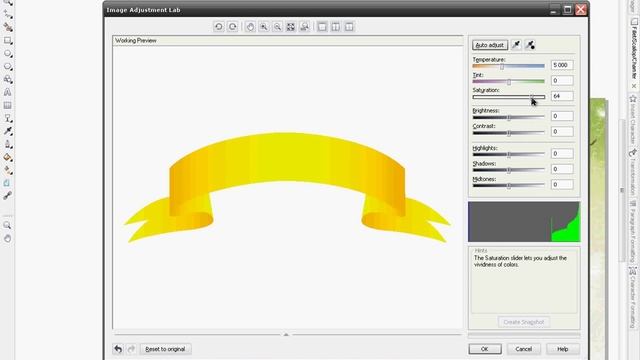Select the Eyedropper tool in CorelDRAW toolbox
This screenshot has width=640, height=360.
coord(8,131)
